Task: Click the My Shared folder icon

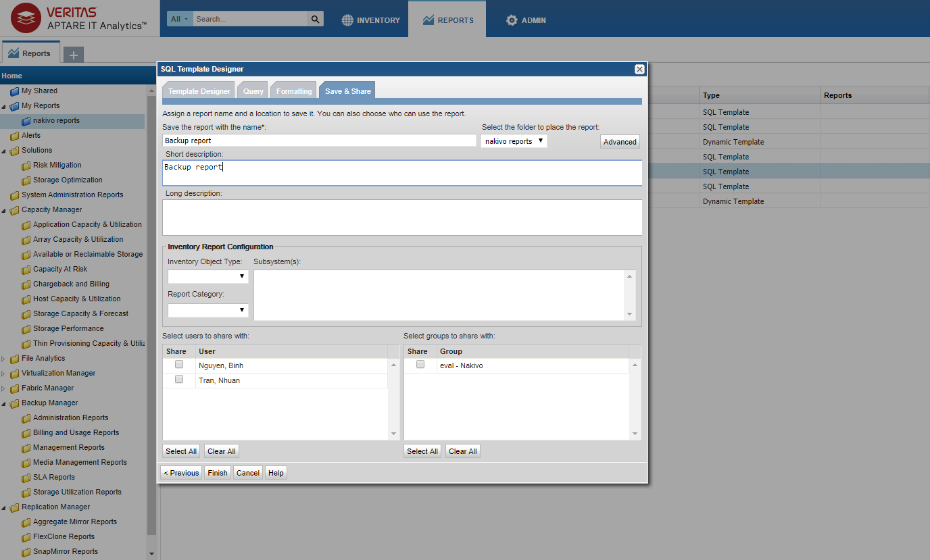Action: (14, 91)
